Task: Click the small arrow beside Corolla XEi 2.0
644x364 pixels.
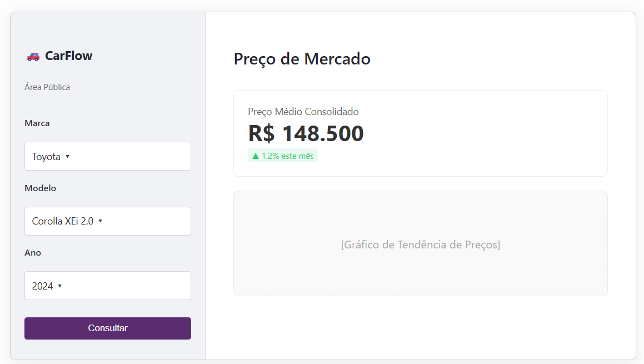Action: (x=100, y=221)
